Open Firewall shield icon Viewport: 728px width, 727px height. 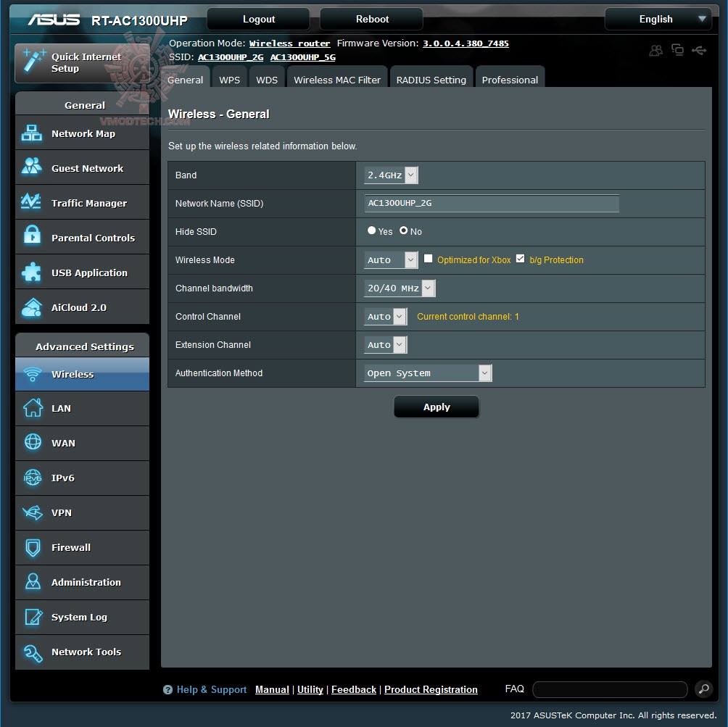pos(33,548)
